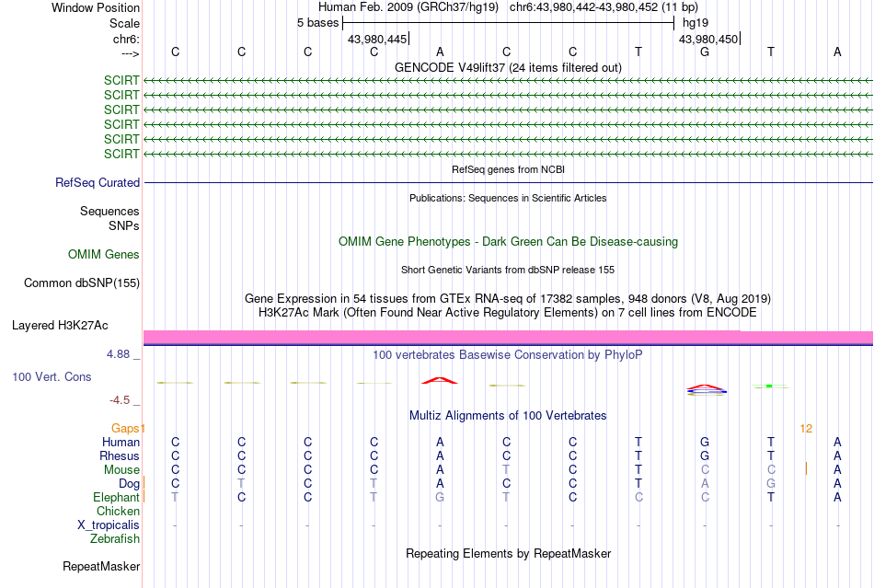
Task: Click the Human species label
Action: (121, 442)
